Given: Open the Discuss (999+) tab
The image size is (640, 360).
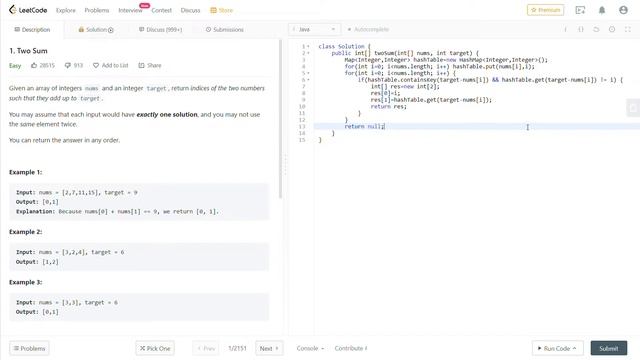Looking at the screenshot, I should pos(160,29).
